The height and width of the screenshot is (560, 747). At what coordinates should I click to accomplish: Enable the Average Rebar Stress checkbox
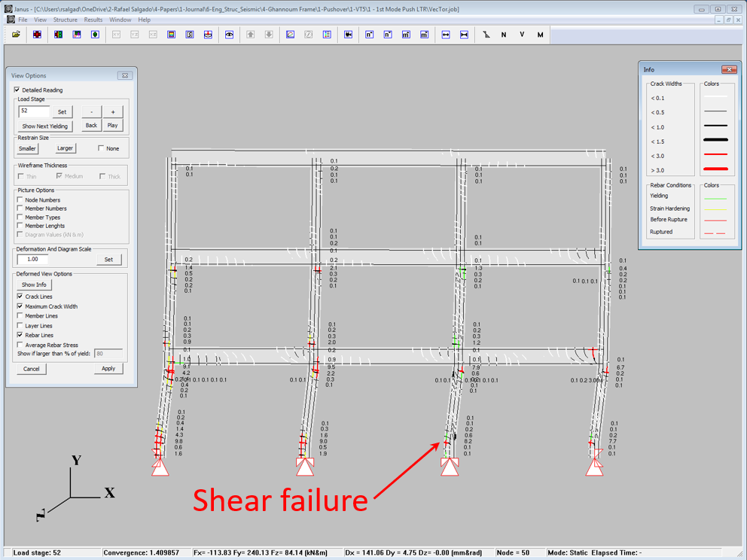20,345
